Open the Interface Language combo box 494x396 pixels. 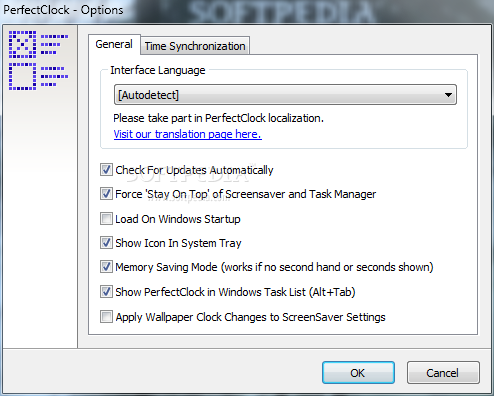coord(285,95)
